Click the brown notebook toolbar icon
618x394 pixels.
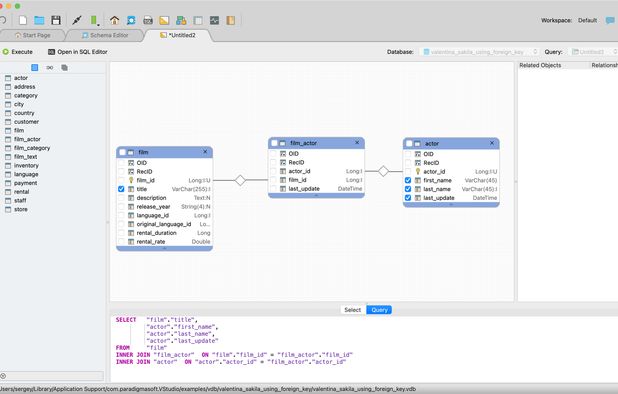(231, 20)
